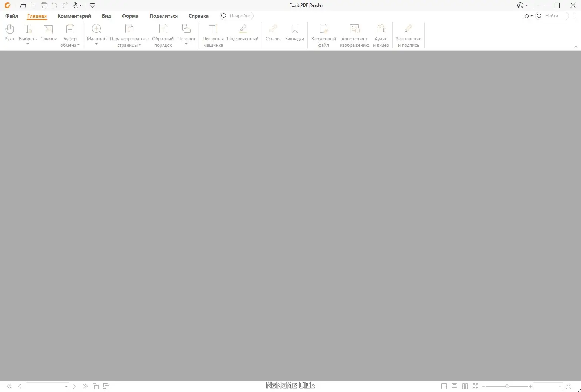581x392 pixels.
Task: Insert a Link (Ссылка)
Action: (x=273, y=33)
